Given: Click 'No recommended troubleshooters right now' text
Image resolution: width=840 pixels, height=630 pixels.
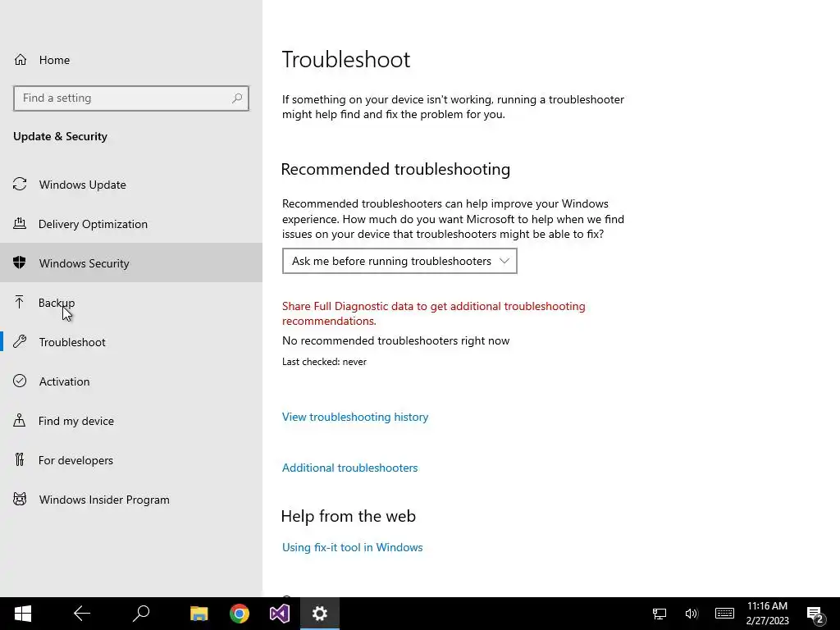Looking at the screenshot, I should (396, 340).
